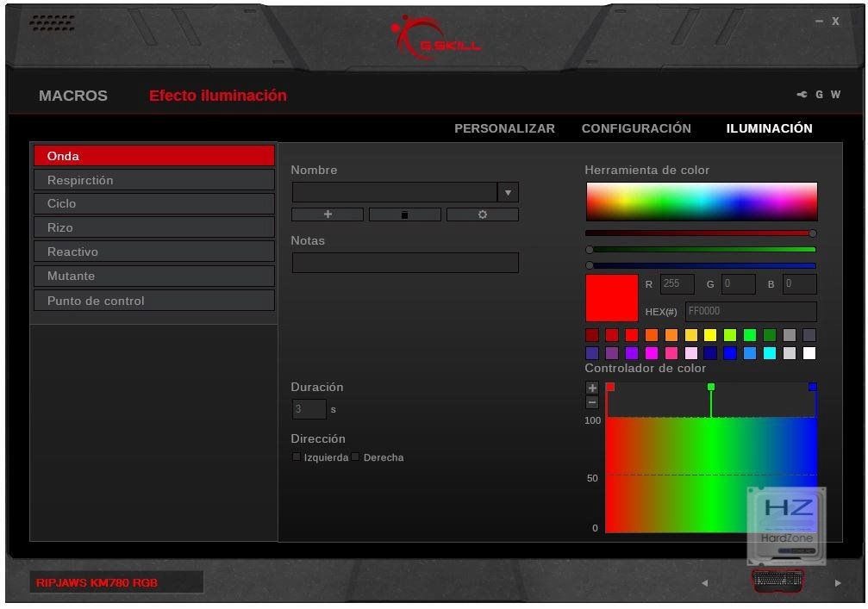Focus the HEX(#) color value field
The image size is (868, 609).
[x=751, y=312]
